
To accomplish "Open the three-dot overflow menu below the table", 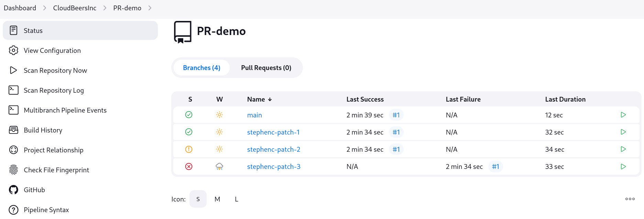I will (630, 199).
